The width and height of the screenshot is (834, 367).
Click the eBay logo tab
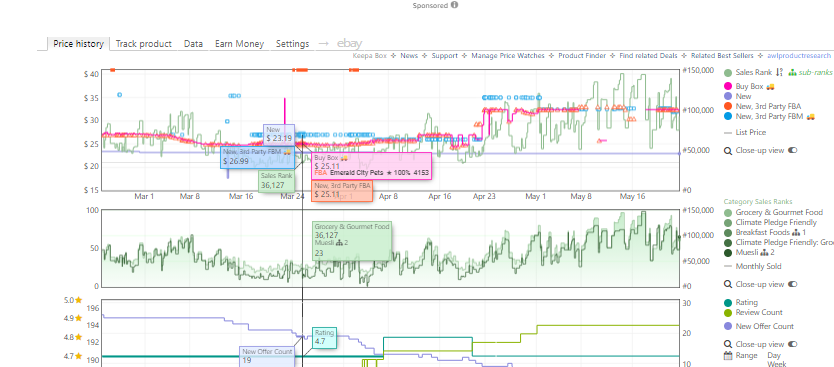pyautogui.click(x=349, y=44)
